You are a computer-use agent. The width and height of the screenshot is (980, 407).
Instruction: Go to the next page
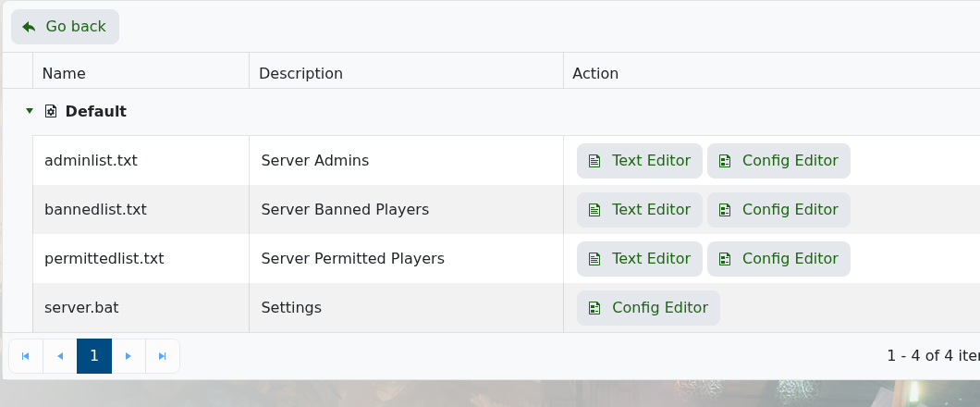coord(129,356)
